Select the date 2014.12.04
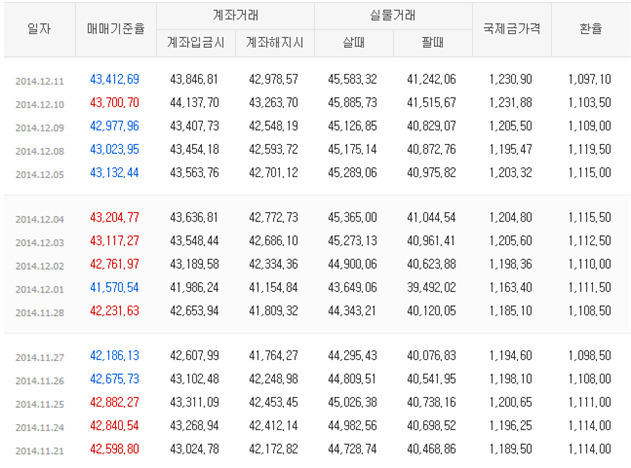Screen dimensions: 631x468 [x=39, y=219]
